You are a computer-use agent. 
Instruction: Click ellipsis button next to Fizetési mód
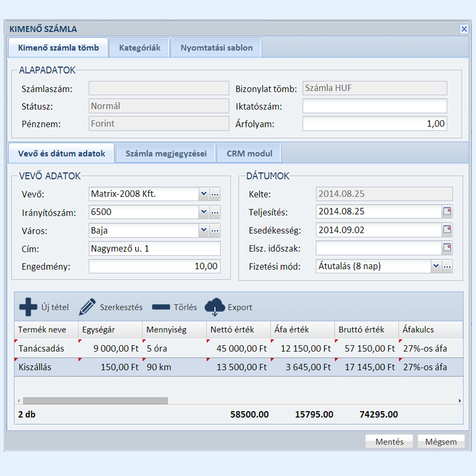(447, 267)
